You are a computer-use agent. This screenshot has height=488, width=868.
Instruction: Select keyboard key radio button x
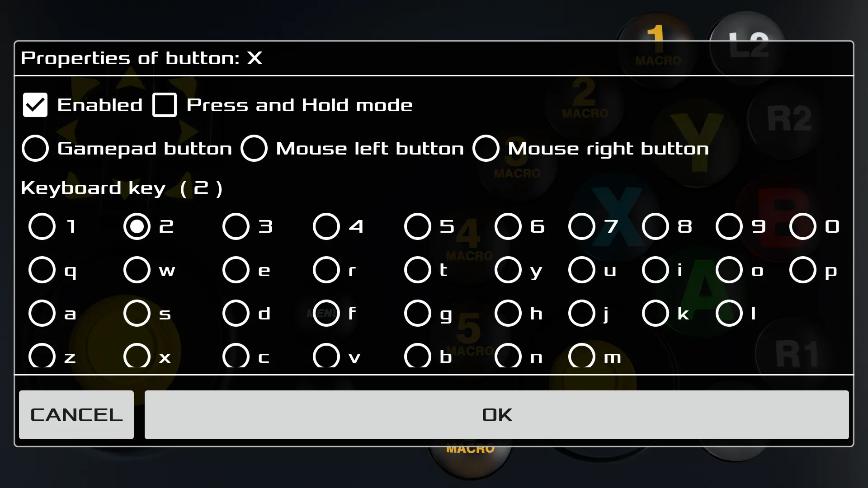coord(136,357)
